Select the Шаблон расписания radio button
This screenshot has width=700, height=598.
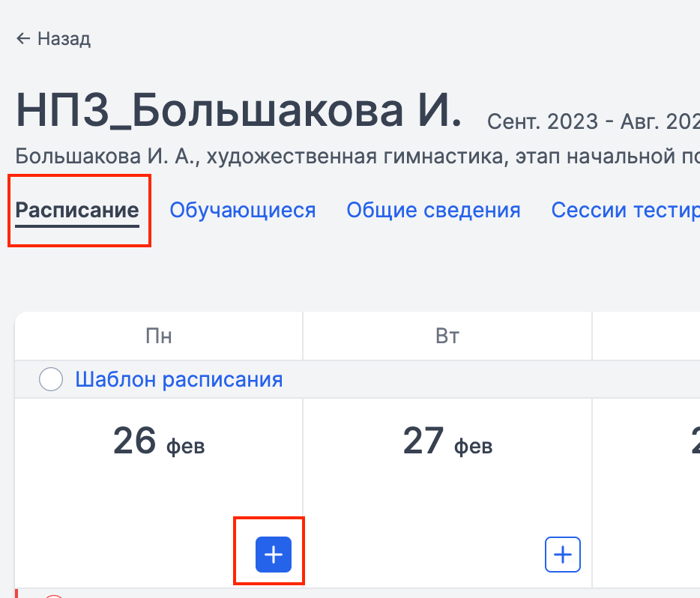pyautogui.click(x=51, y=380)
